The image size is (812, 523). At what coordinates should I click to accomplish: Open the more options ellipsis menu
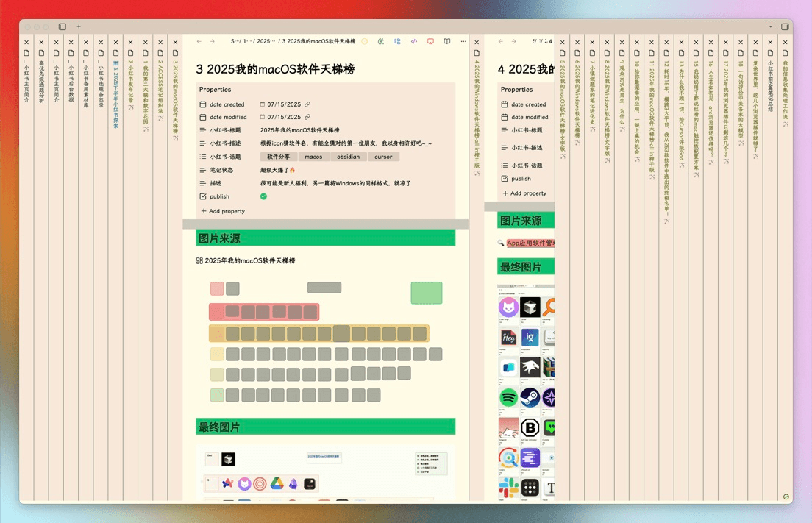pos(463,42)
